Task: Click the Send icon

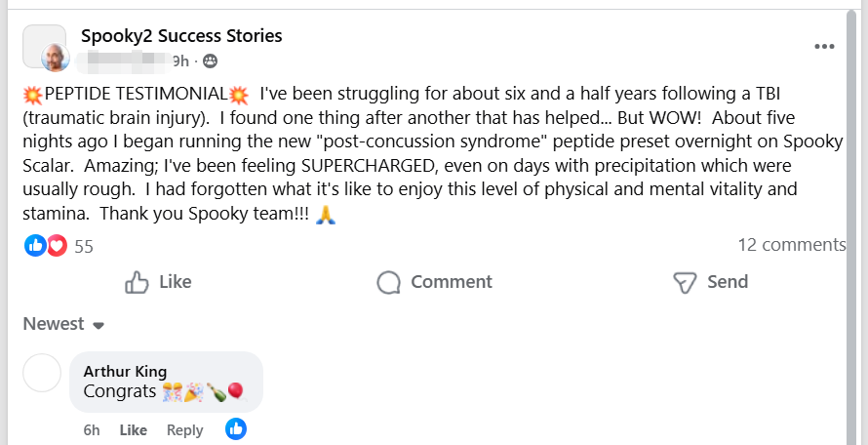Action: [684, 283]
